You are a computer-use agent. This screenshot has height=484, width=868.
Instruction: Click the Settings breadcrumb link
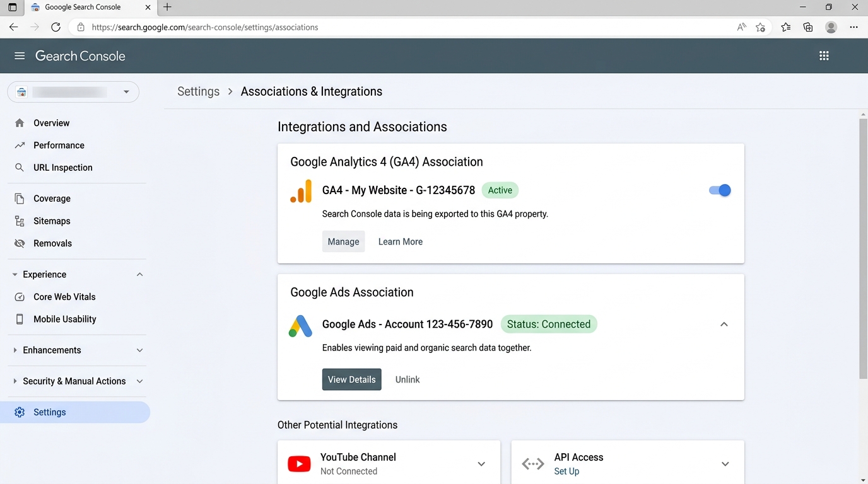pyautogui.click(x=199, y=91)
